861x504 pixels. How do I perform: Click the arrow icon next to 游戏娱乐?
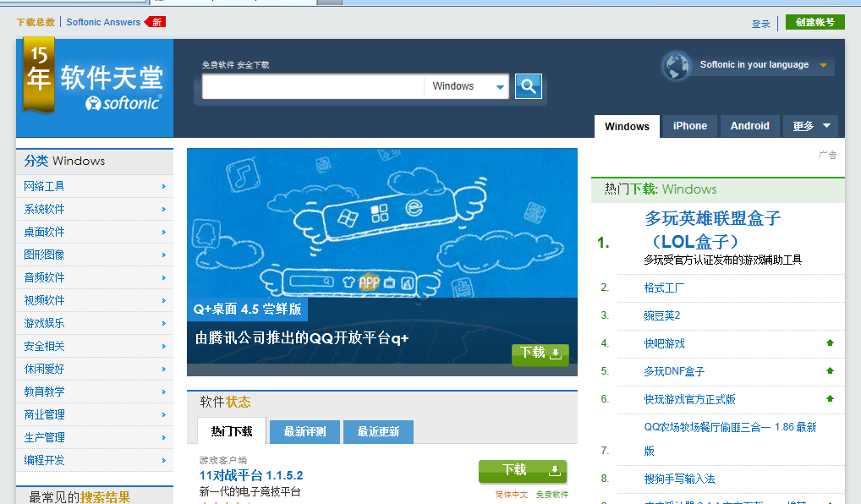(163, 323)
